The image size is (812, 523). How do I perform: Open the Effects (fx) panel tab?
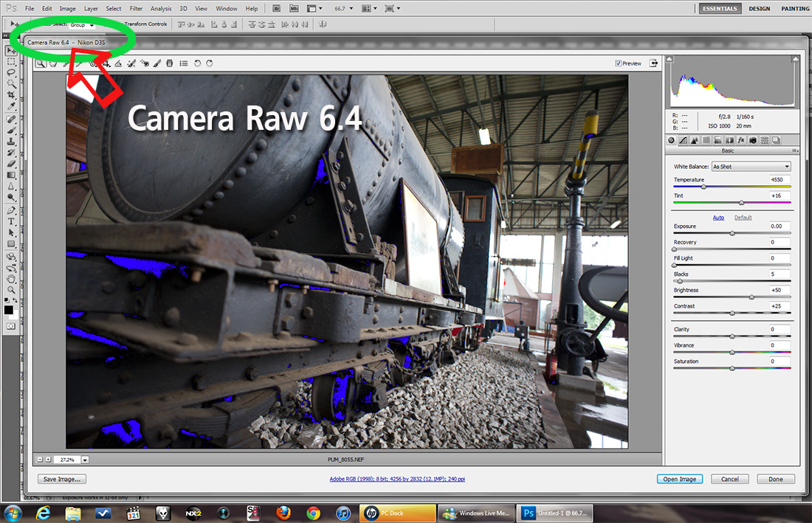pyautogui.click(x=740, y=140)
